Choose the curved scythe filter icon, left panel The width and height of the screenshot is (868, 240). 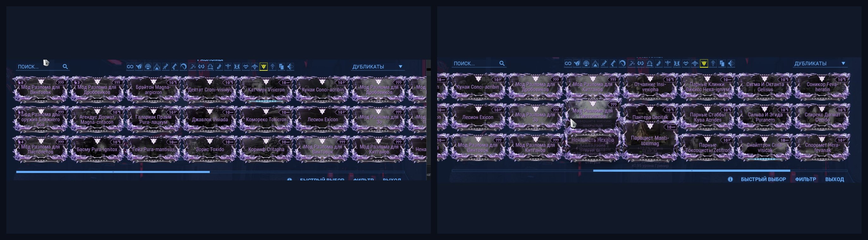click(183, 67)
